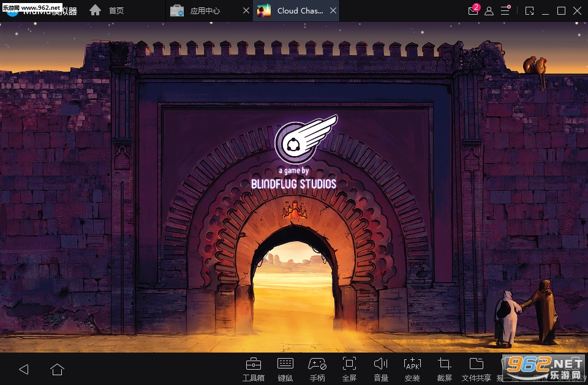Image resolution: width=588 pixels, height=385 pixels.
Task: Click the resize window icon in title bar
Action: tap(530, 10)
